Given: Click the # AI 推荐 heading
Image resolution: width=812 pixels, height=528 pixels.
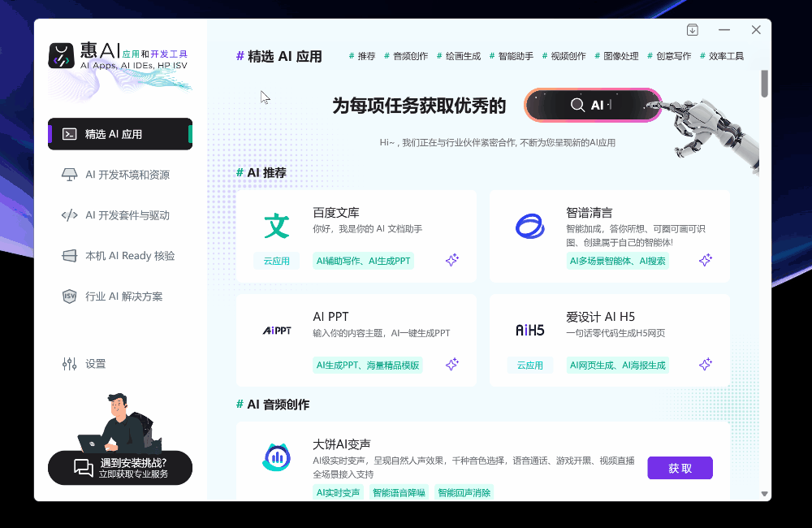Looking at the screenshot, I should [261, 172].
